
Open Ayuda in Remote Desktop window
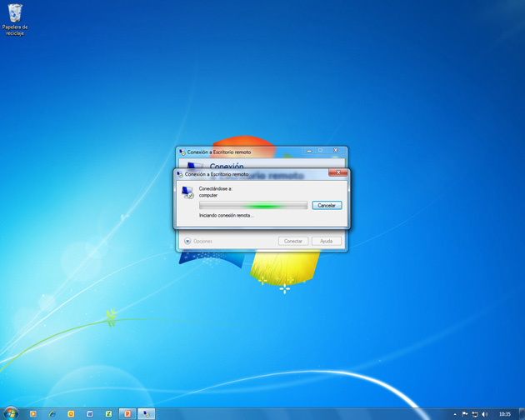[x=326, y=241]
